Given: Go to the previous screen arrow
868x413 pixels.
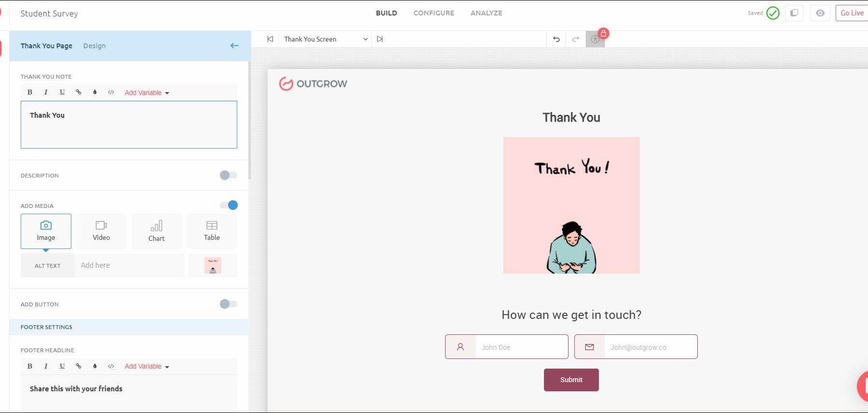Looking at the screenshot, I should coord(270,39).
